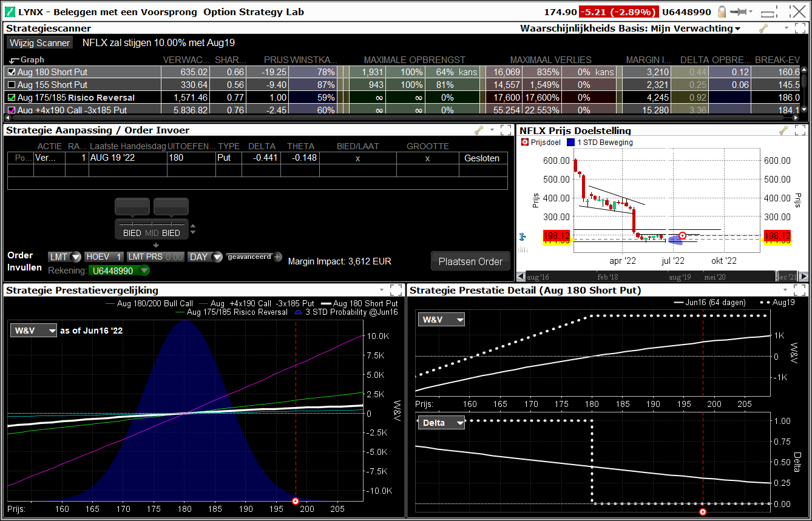Sort by BREAK-EV column header

[x=777, y=60]
